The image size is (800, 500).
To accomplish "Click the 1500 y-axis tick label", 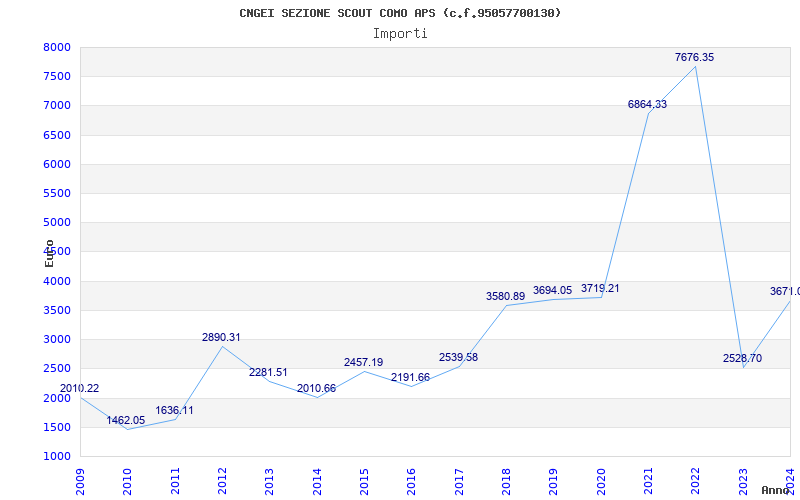I will tap(57, 427).
